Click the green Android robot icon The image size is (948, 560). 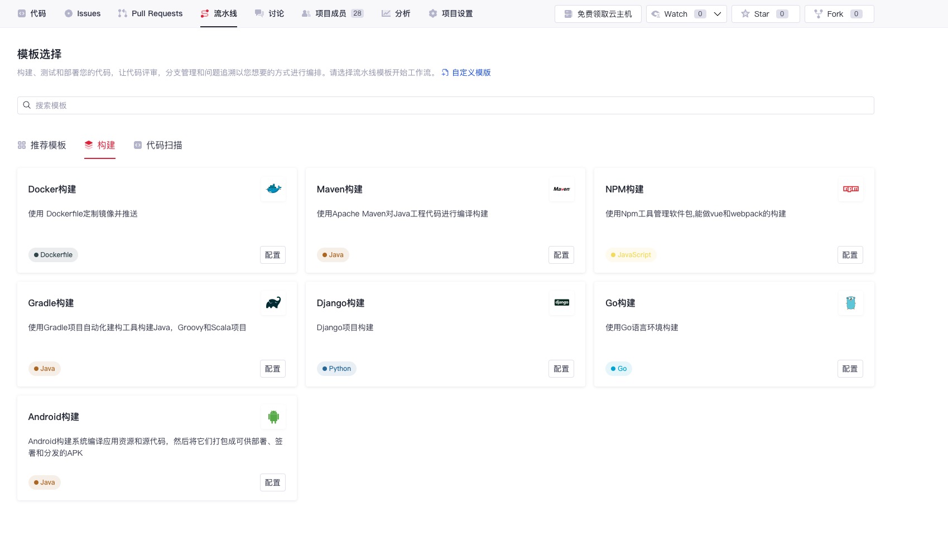tap(273, 417)
